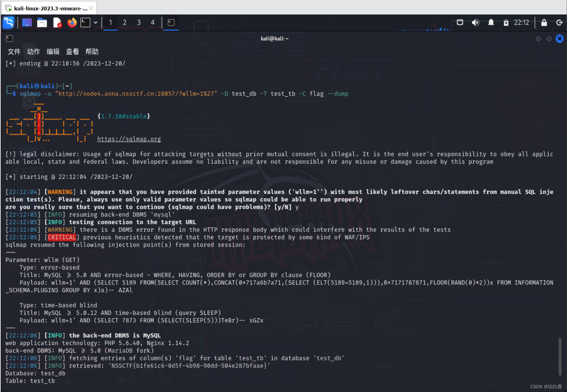Lock the screen with the padlock icon
This screenshot has height=392, width=567.
click(544, 22)
